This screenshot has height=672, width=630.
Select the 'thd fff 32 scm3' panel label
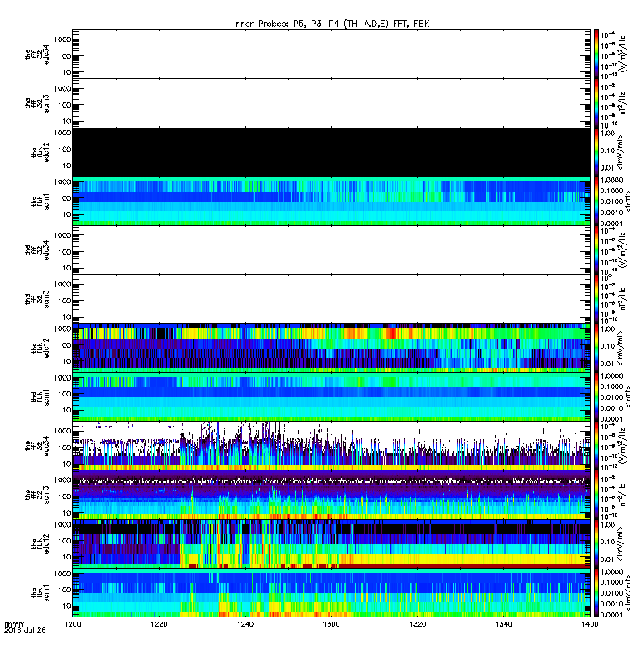[x=37, y=299]
